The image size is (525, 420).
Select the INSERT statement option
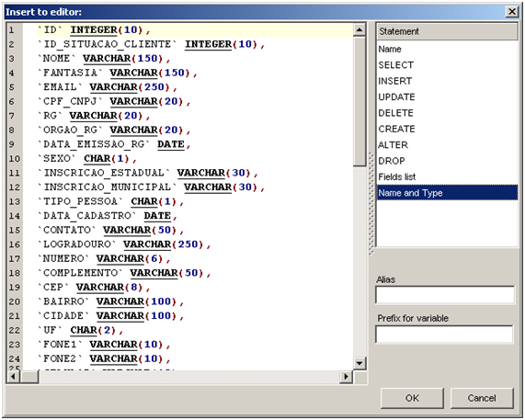coord(448,81)
